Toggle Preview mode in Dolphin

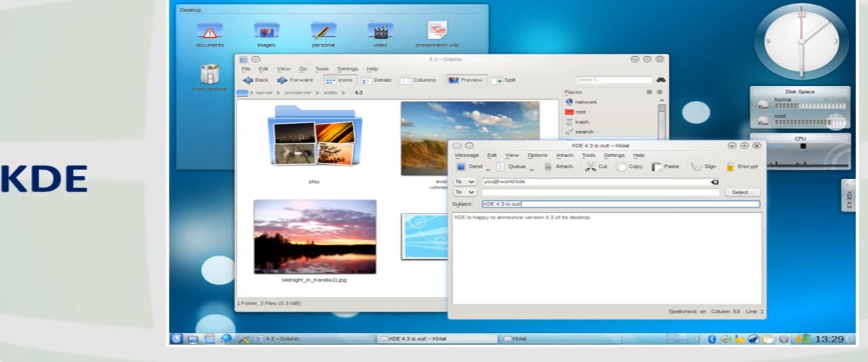pos(466,80)
